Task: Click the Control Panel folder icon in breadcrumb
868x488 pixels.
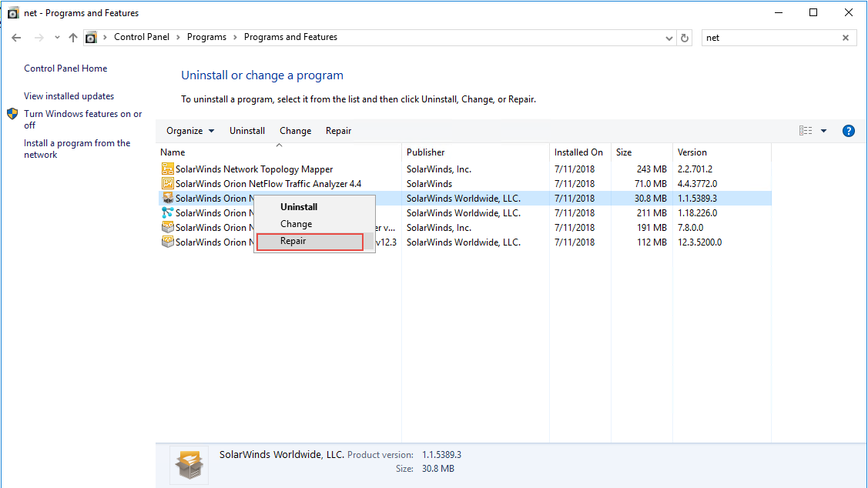Action: 91,37
